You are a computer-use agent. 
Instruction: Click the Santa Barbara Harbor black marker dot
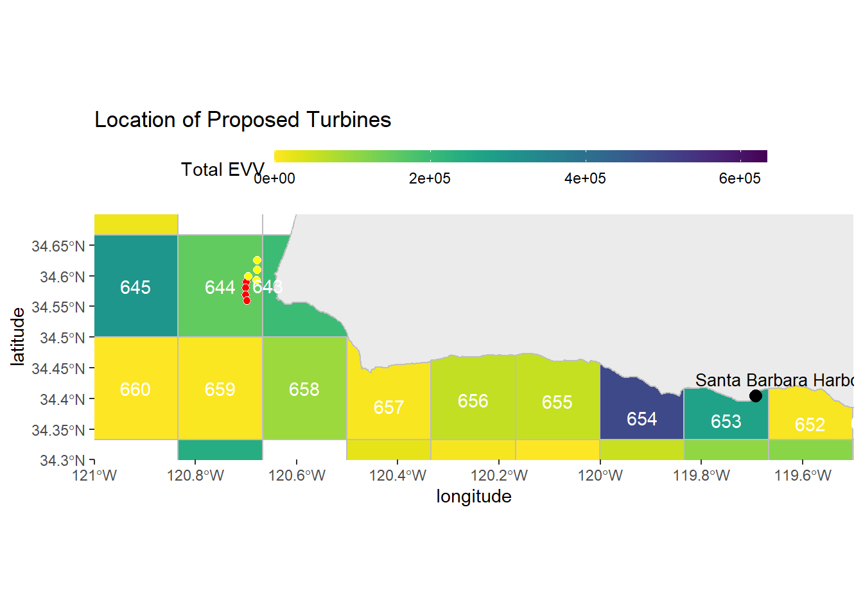coord(756,396)
